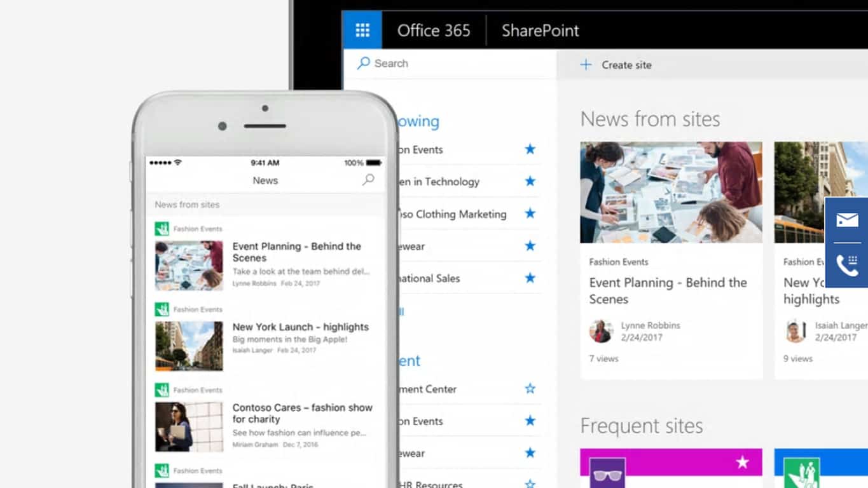Open the sunglasses frequent site tile
The width and height of the screenshot is (868, 488).
point(607,473)
